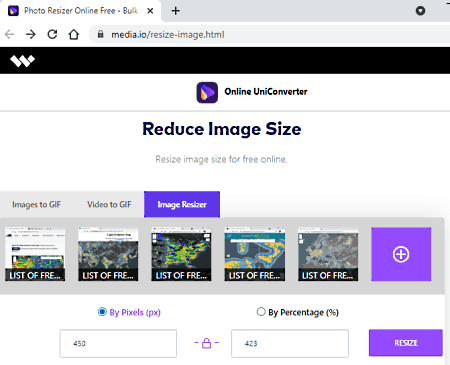Select the By Pixels (px) radio option

coord(102,312)
